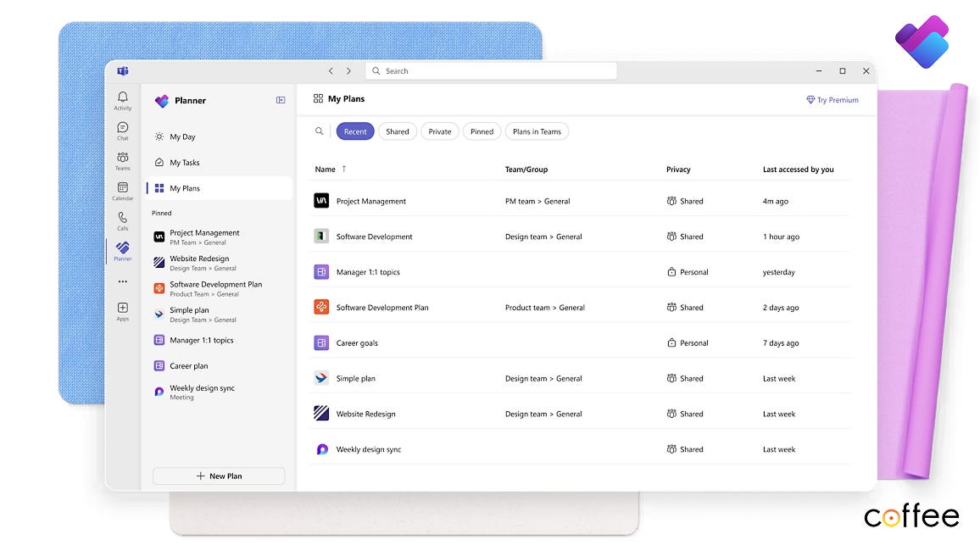Focus the top Search field
Image resolution: width=980 pixels, height=551 pixels.
(x=491, y=71)
